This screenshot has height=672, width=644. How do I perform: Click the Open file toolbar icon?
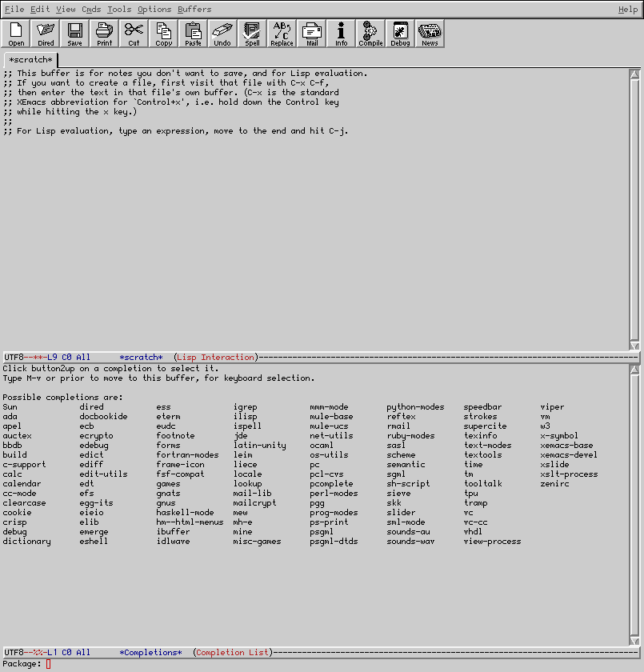16,33
